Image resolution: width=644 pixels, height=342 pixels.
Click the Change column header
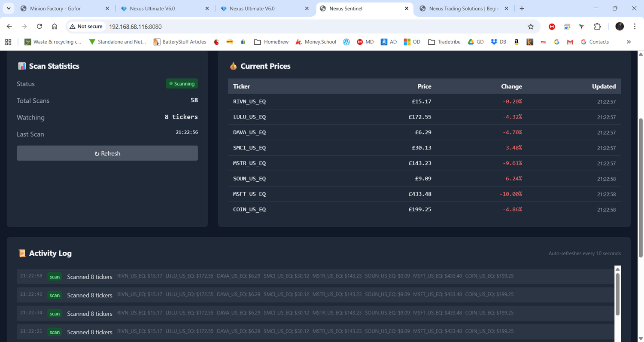coord(511,86)
